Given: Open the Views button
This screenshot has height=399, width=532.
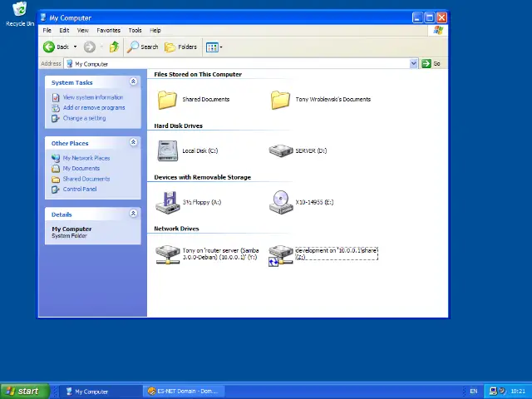Looking at the screenshot, I should pyautogui.click(x=212, y=47).
